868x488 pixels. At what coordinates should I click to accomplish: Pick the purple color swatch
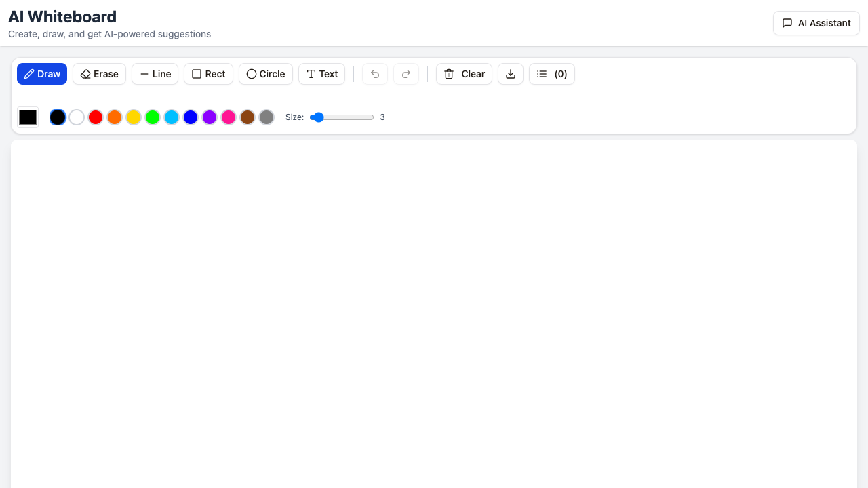(210, 117)
